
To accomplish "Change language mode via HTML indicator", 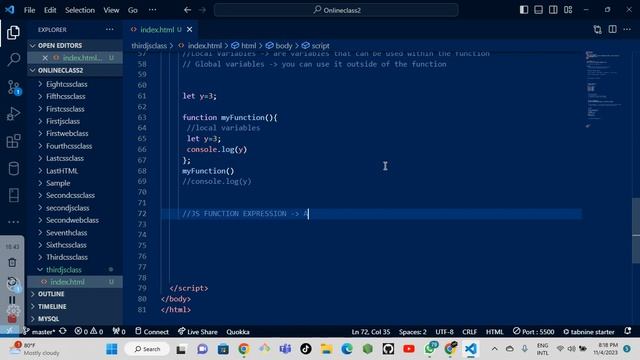I will click(494, 332).
